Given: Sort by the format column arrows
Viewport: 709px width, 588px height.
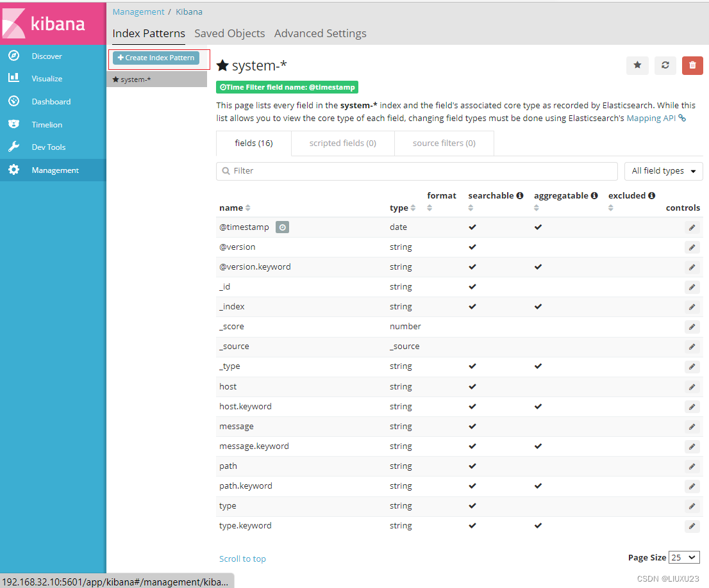Looking at the screenshot, I should pyautogui.click(x=430, y=208).
